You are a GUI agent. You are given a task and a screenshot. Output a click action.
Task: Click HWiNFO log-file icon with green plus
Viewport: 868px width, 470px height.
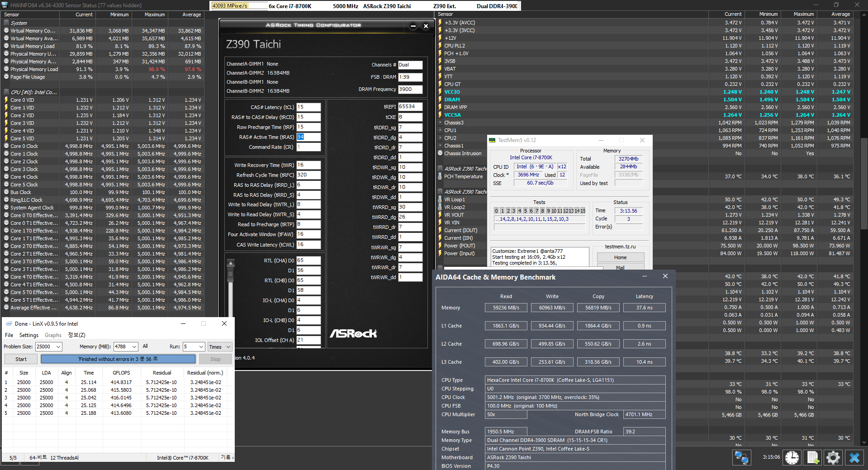(x=812, y=457)
